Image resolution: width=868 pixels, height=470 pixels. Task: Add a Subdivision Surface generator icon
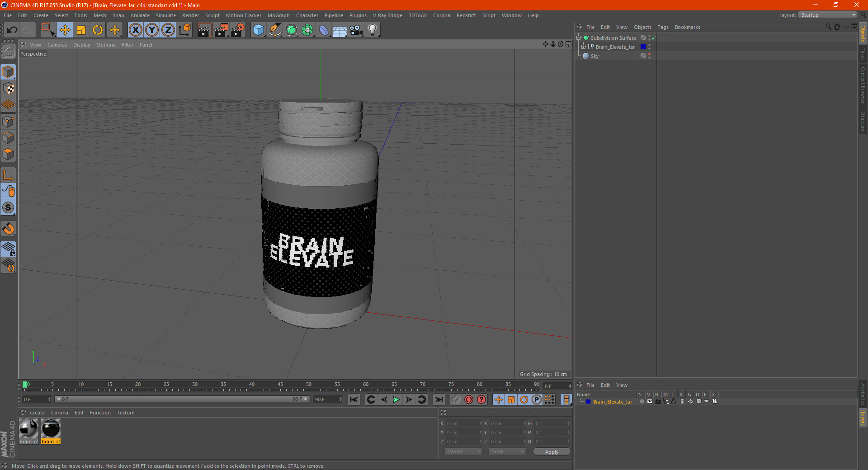(x=291, y=30)
